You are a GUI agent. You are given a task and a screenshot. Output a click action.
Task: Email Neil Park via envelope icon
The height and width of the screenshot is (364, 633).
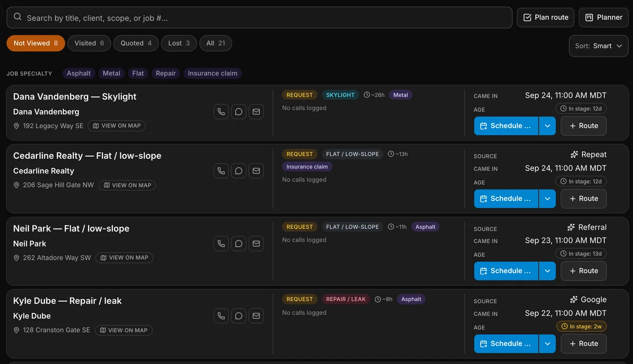(x=256, y=244)
